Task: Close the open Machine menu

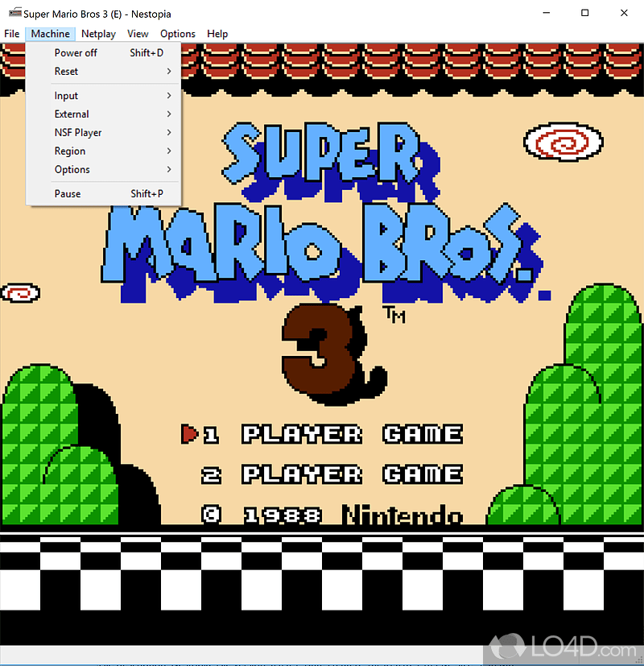Action: [50, 34]
